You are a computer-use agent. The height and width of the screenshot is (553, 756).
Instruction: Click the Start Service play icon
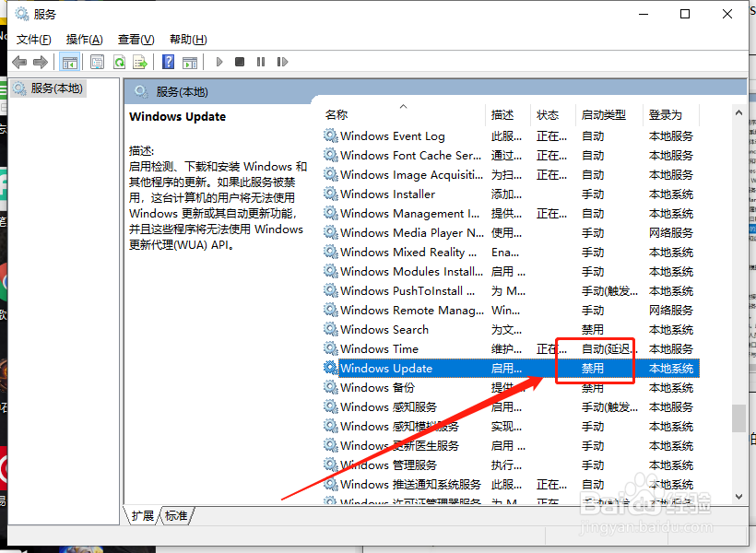click(x=219, y=62)
